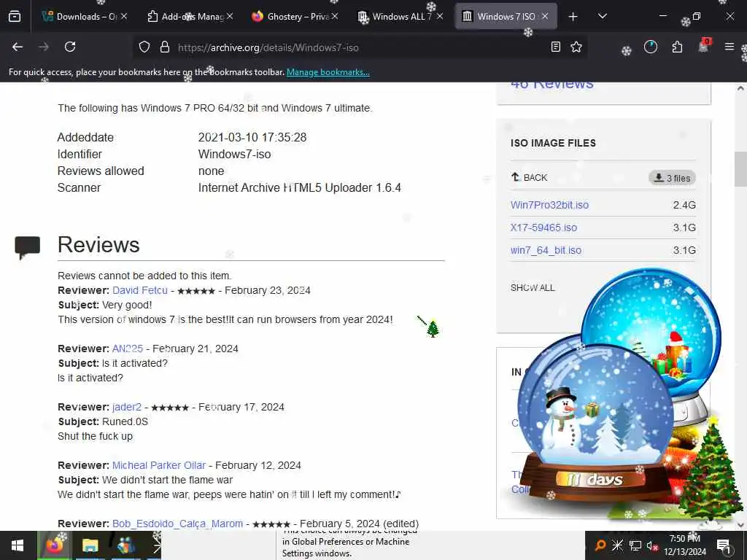
Task: Open reviewer Bob_Esdoido_Calça_Marom's profile
Action: pyautogui.click(x=177, y=524)
